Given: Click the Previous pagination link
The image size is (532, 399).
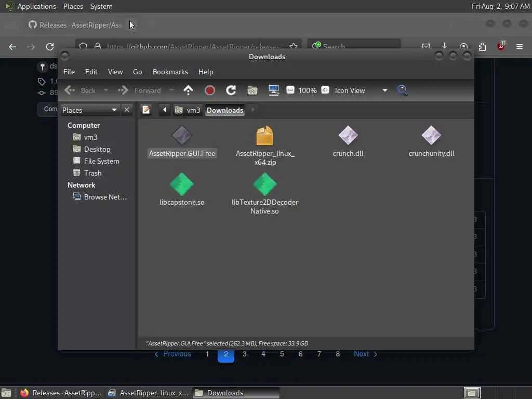Looking at the screenshot, I should [x=173, y=354].
